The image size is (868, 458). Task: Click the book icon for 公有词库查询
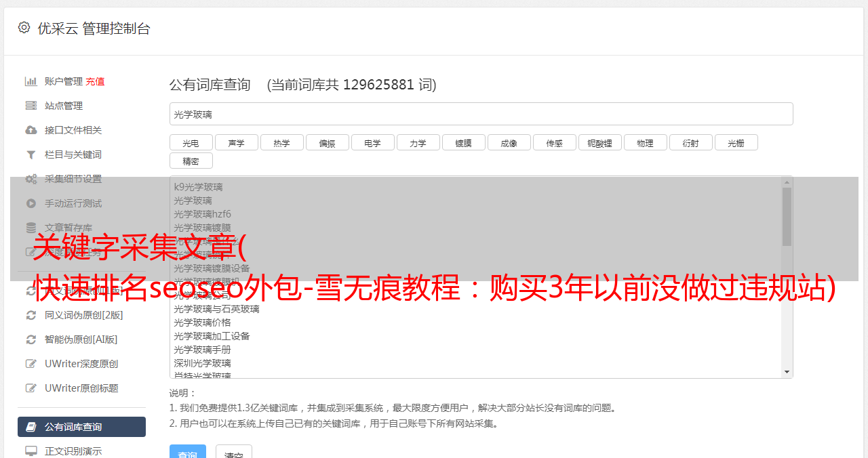tap(31, 427)
